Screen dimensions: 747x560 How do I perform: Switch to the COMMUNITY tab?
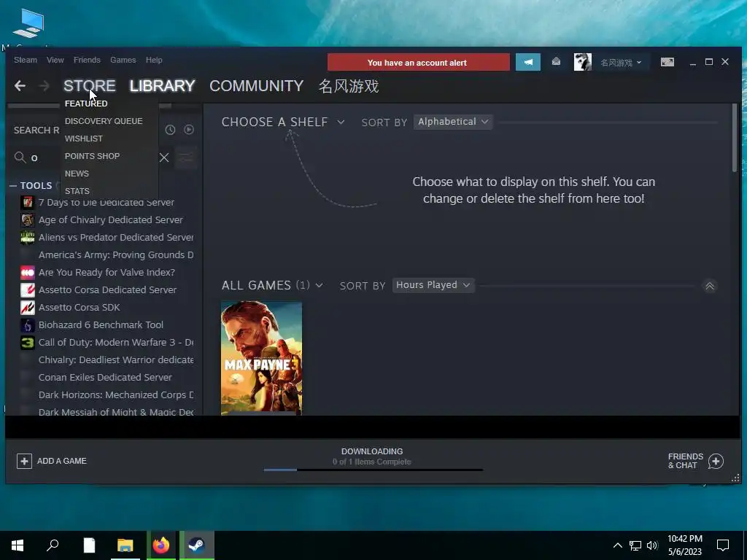pos(256,86)
